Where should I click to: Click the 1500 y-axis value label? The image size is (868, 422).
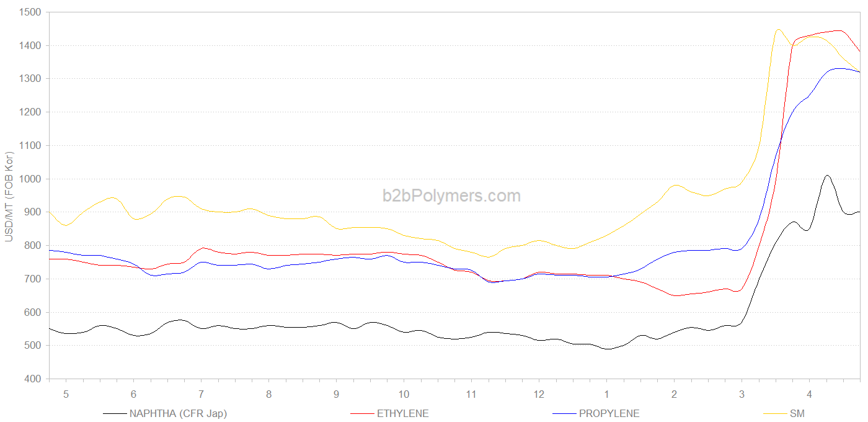point(30,12)
